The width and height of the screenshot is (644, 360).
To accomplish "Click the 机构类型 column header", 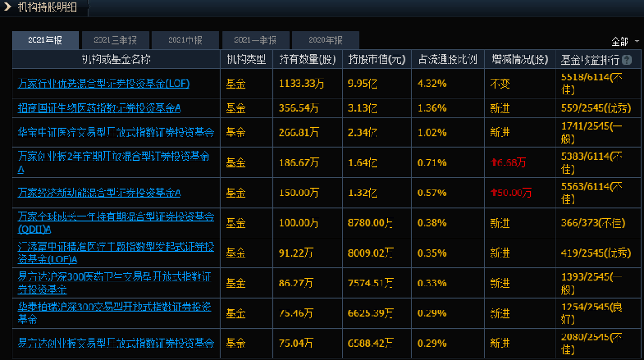I will click(x=247, y=59).
